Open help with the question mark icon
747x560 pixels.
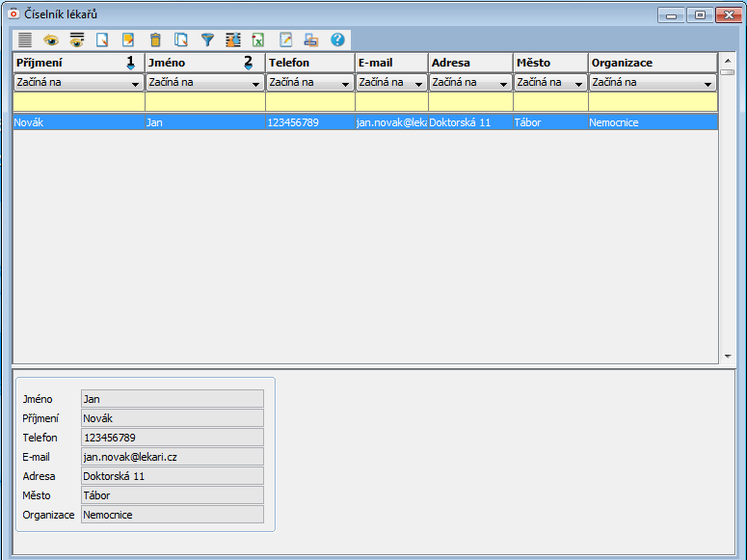[x=337, y=40]
